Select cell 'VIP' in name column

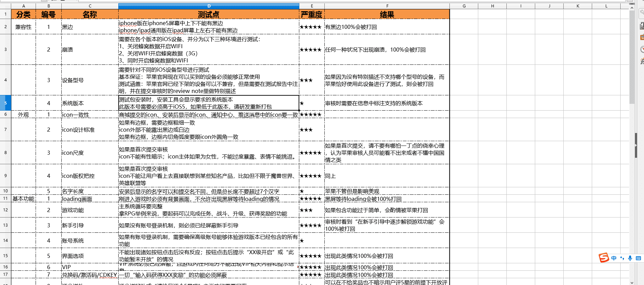pyautogui.click(x=90, y=267)
